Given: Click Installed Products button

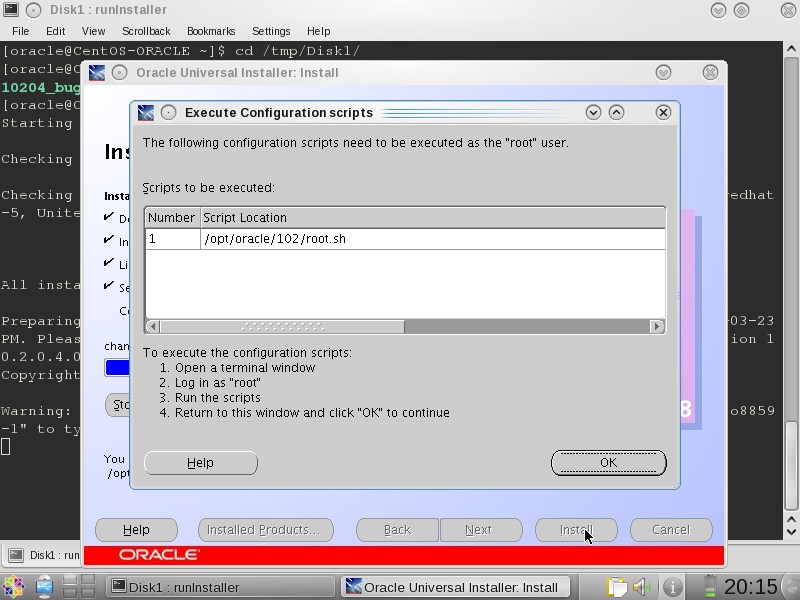Looking at the screenshot, I should (x=265, y=530).
